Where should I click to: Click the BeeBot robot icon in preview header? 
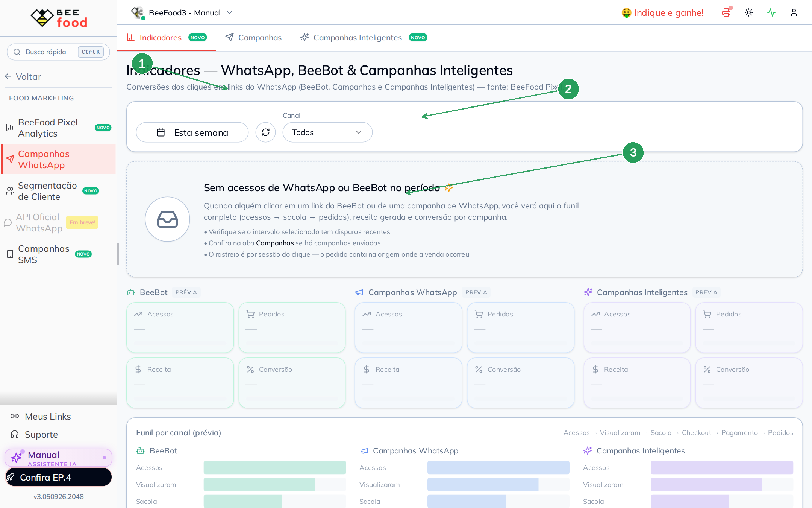point(131,292)
